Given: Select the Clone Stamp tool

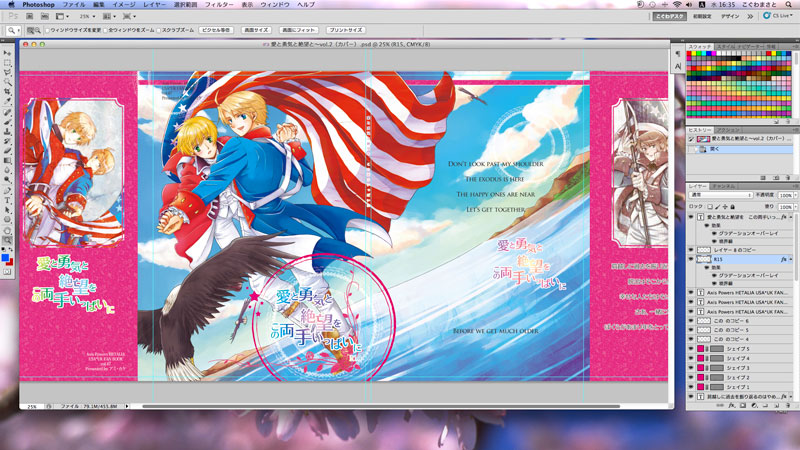Looking at the screenshot, I should tap(7, 132).
